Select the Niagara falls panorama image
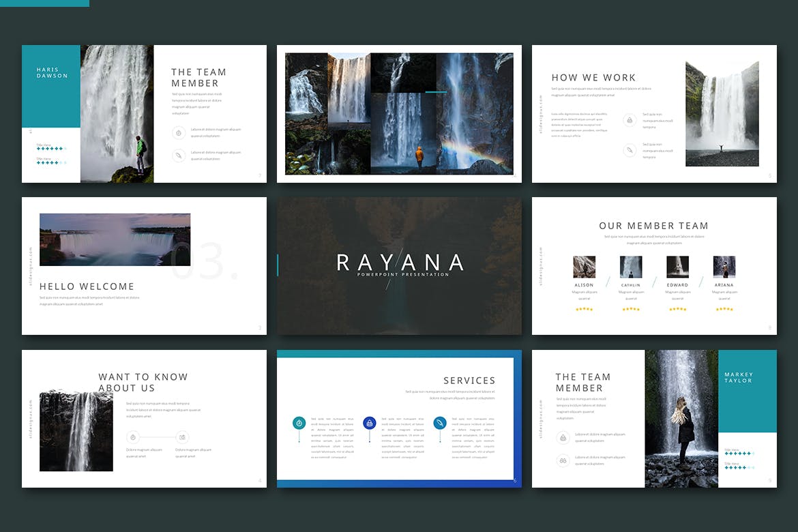798x532 pixels. pyautogui.click(x=115, y=239)
